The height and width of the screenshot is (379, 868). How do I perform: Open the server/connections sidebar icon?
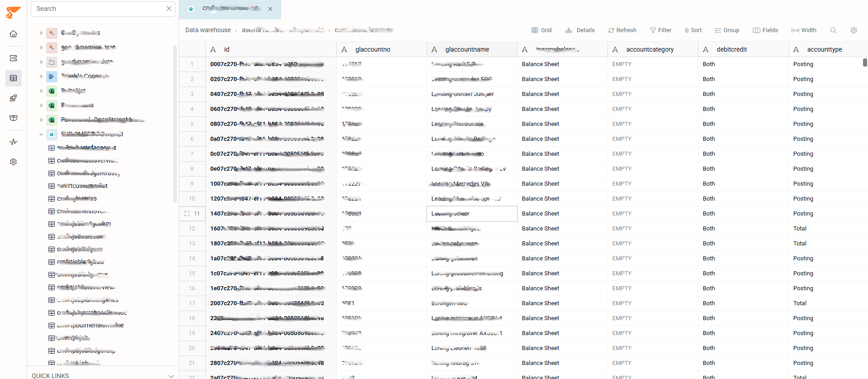click(14, 58)
